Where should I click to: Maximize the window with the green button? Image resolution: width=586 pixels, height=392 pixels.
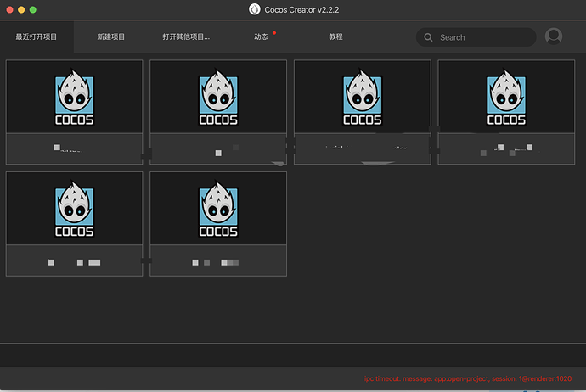[33, 9]
